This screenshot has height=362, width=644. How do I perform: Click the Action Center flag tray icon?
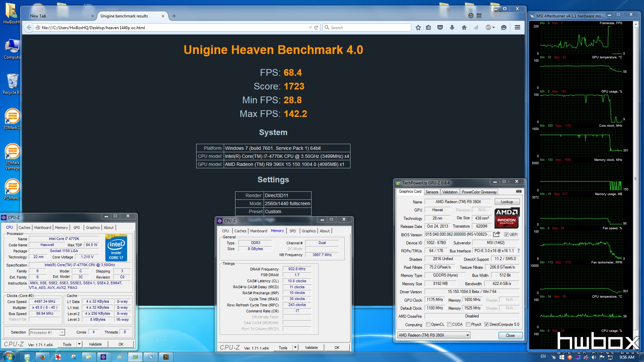point(602,357)
